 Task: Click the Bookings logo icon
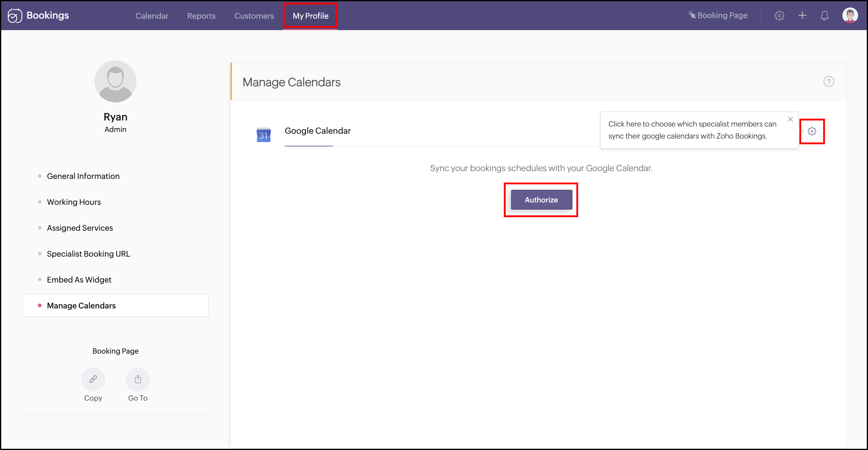point(14,16)
